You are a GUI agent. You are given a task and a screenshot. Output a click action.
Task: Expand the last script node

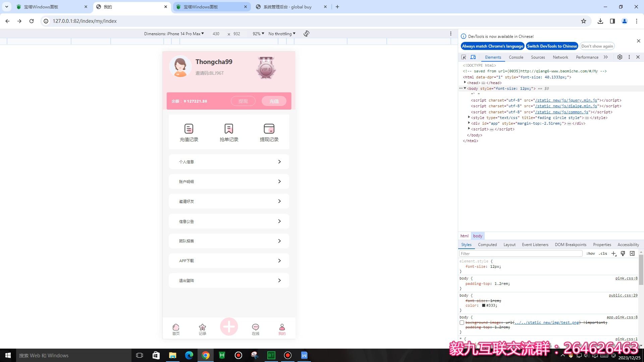[x=469, y=129]
